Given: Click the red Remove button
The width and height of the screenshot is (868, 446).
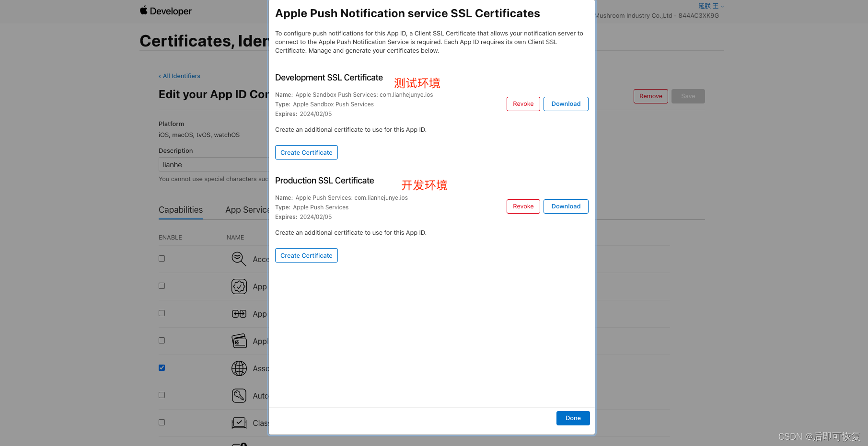Looking at the screenshot, I should [x=650, y=96].
